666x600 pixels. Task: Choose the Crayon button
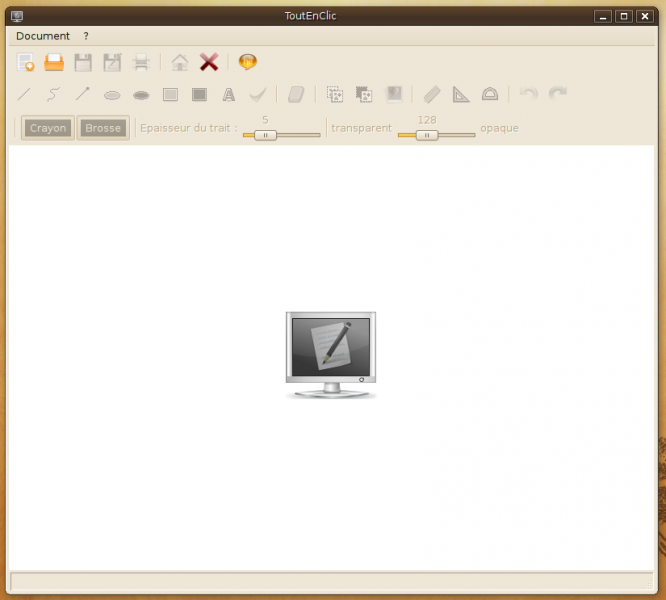(x=48, y=128)
